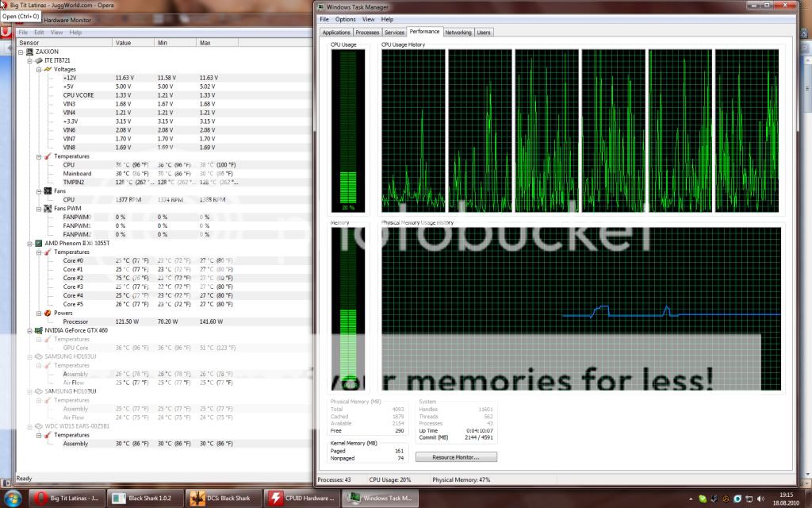Collapse the Fans PWM tree node

pyautogui.click(x=38, y=208)
